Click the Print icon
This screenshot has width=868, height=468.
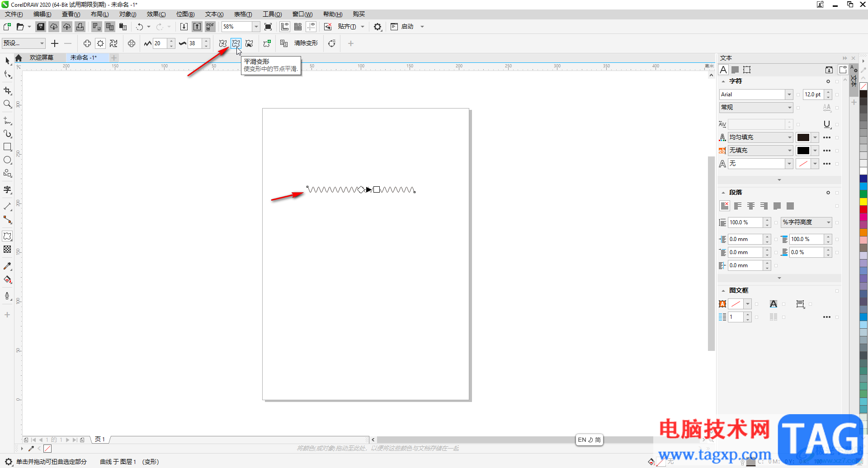(x=80, y=27)
